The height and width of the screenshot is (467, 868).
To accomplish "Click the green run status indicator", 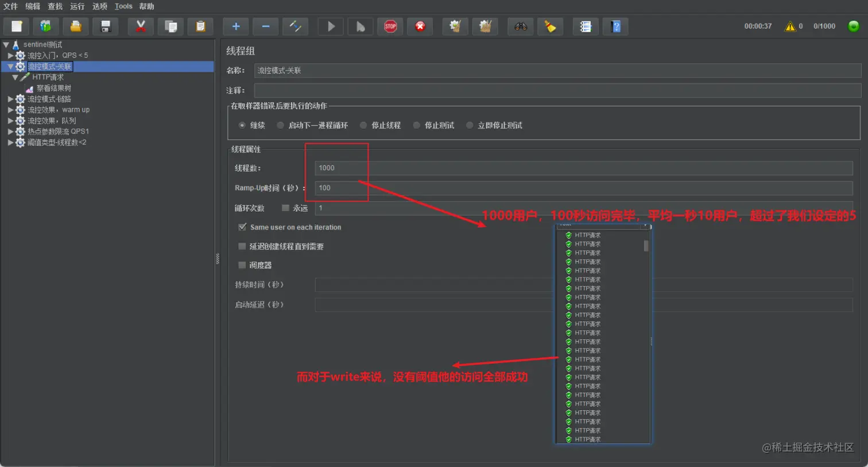I will coord(854,26).
